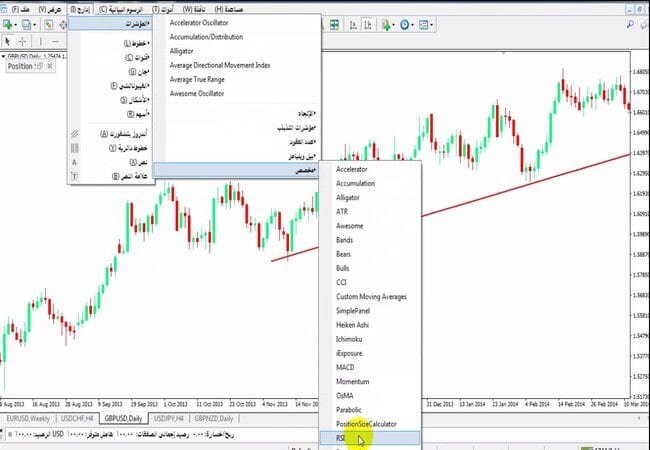Open the templates dropdown arrow
Image resolution: width=650 pixels, height=450 pixels.
tap(431, 25)
